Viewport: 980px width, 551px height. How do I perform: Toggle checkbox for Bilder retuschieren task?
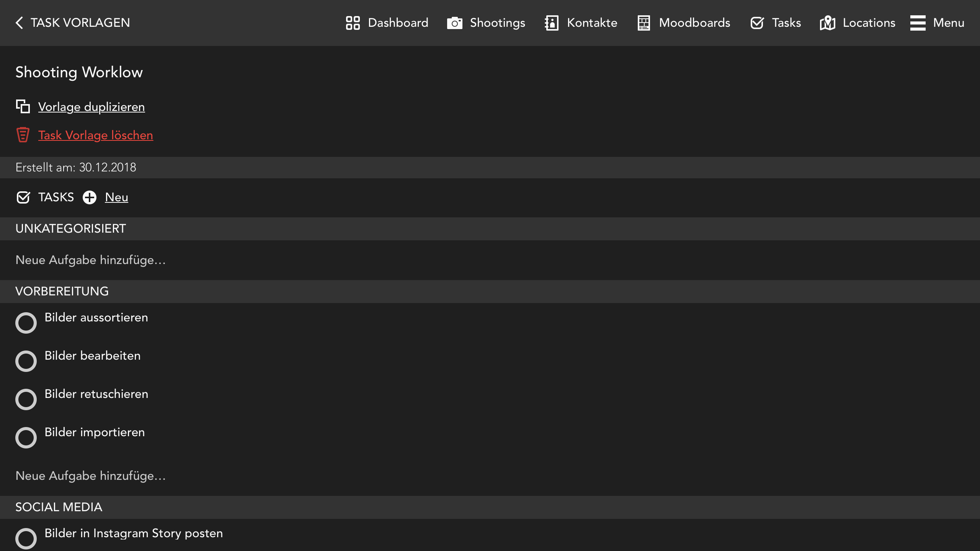point(26,399)
